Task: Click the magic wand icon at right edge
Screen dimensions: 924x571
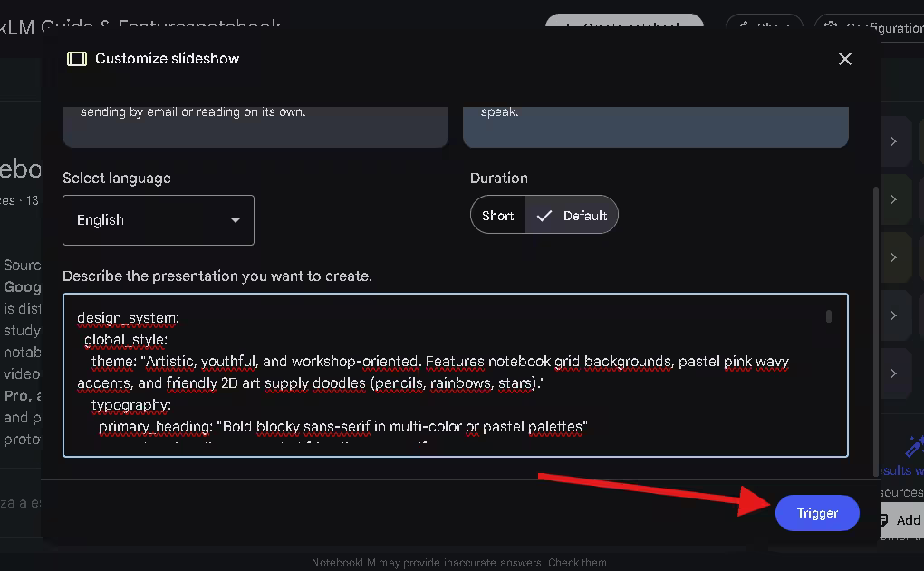Action: pos(914,446)
